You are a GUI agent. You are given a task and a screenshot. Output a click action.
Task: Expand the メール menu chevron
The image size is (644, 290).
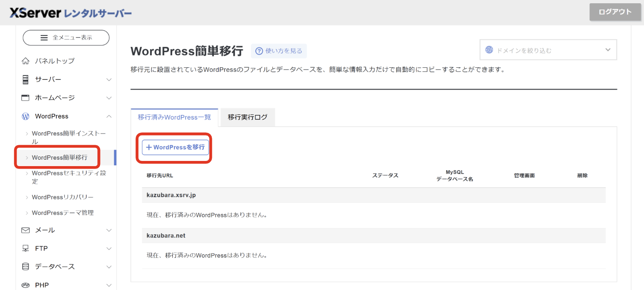[x=109, y=230]
